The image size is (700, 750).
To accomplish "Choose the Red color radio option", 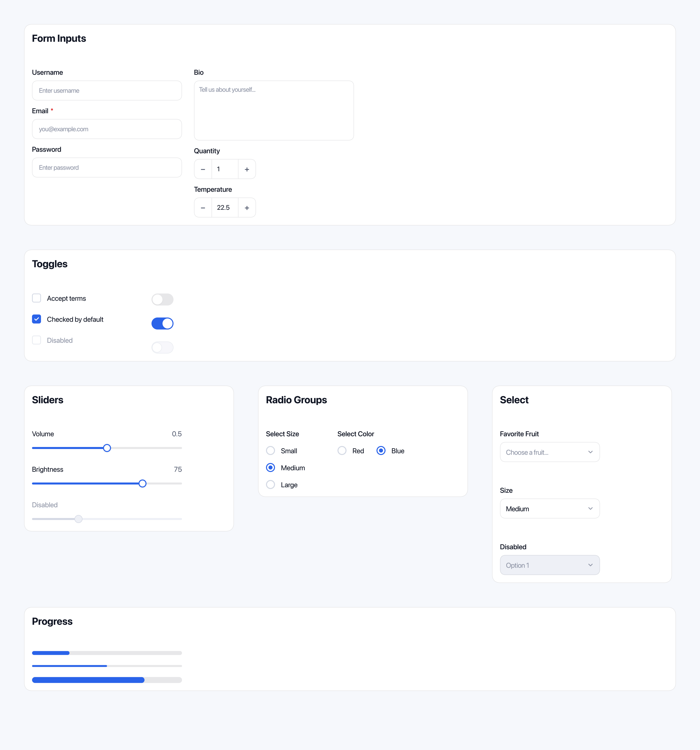I will click(342, 451).
